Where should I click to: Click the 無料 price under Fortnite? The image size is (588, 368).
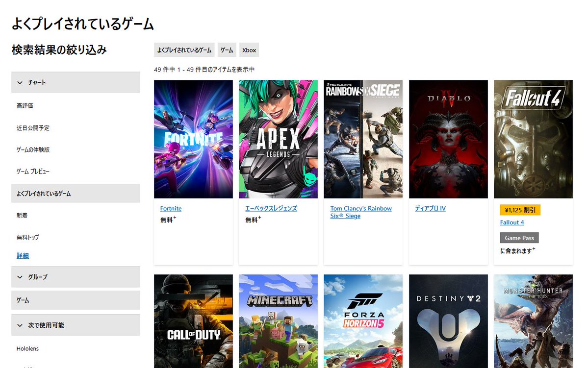coord(168,220)
